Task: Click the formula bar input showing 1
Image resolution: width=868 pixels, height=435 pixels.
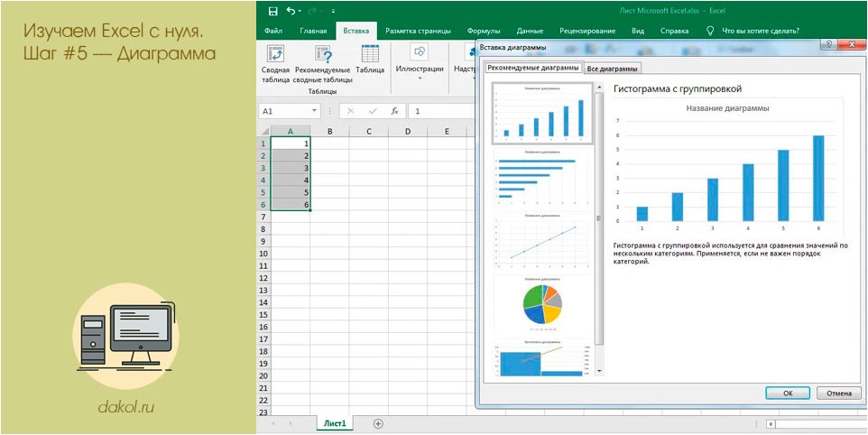Action: 442,111
